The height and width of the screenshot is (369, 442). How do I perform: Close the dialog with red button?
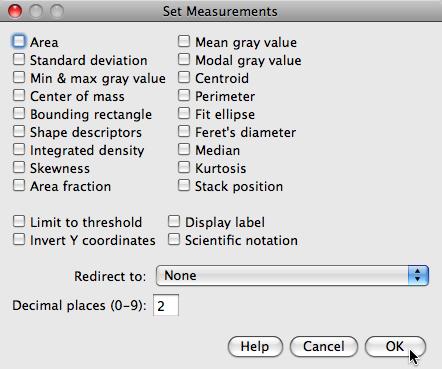[x=15, y=11]
